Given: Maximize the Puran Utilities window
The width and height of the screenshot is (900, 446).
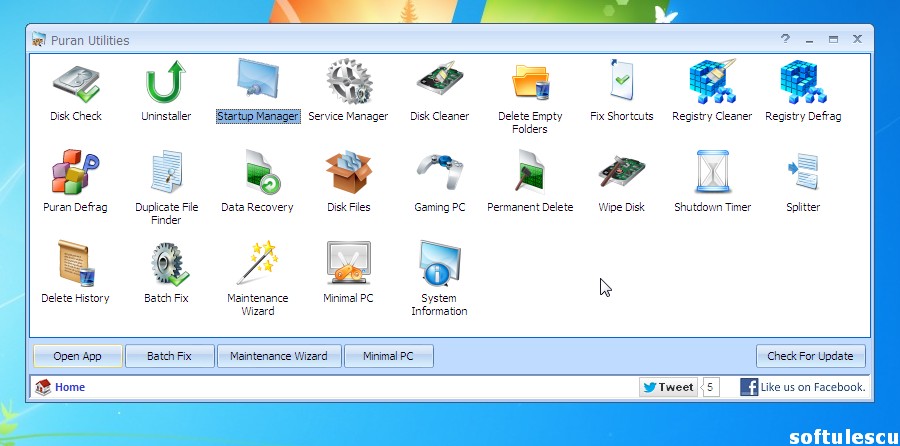Looking at the screenshot, I should (833, 39).
